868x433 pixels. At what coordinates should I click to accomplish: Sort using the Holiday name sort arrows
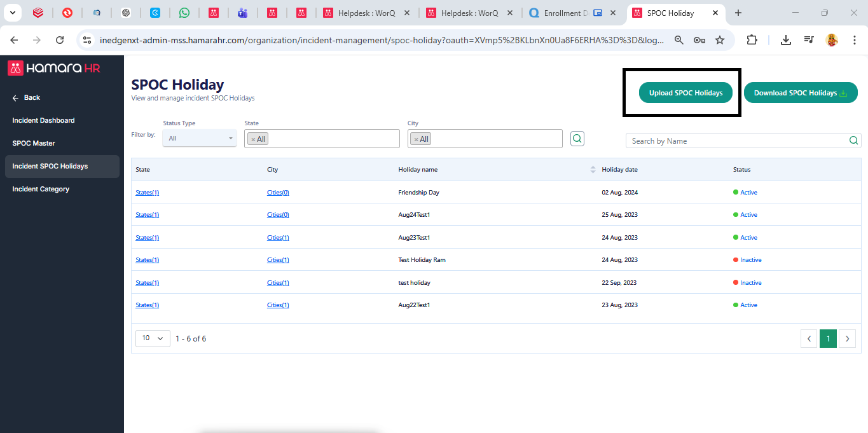click(x=593, y=170)
